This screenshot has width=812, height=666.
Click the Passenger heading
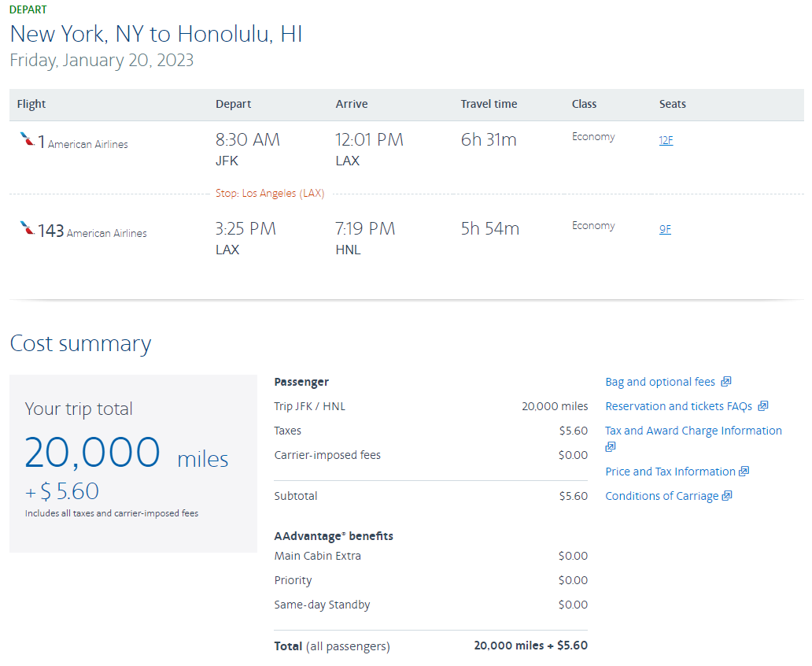click(301, 382)
